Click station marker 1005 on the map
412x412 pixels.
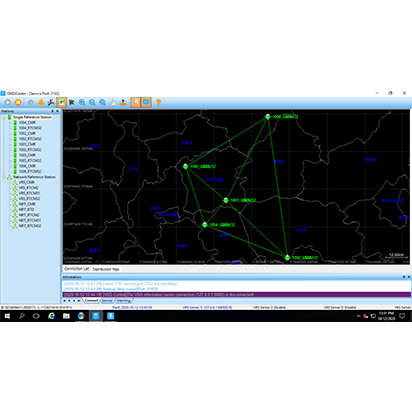pos(186,166)
